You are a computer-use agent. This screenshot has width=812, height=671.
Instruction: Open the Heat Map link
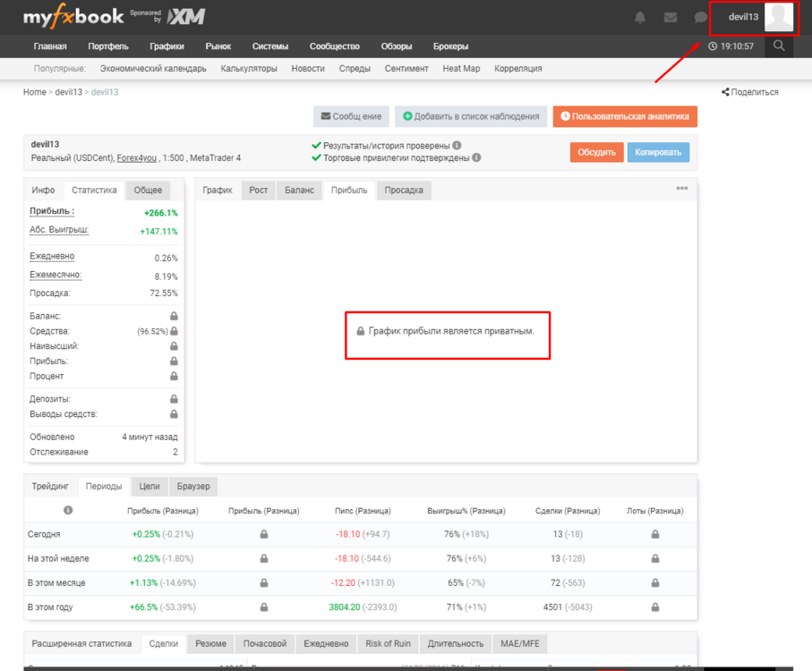click(461, 68)
